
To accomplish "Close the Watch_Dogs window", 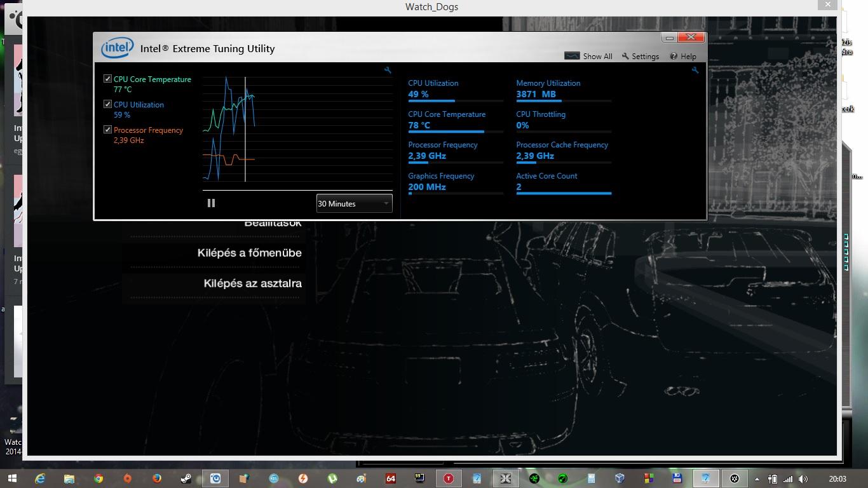I will click(827, 4).
